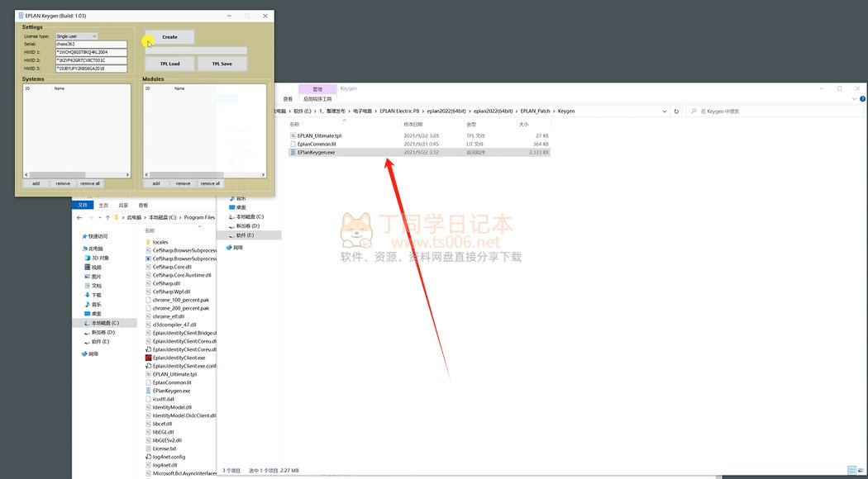Click the HWID 1 text field
868x479 pixels.
coord(91,52)
